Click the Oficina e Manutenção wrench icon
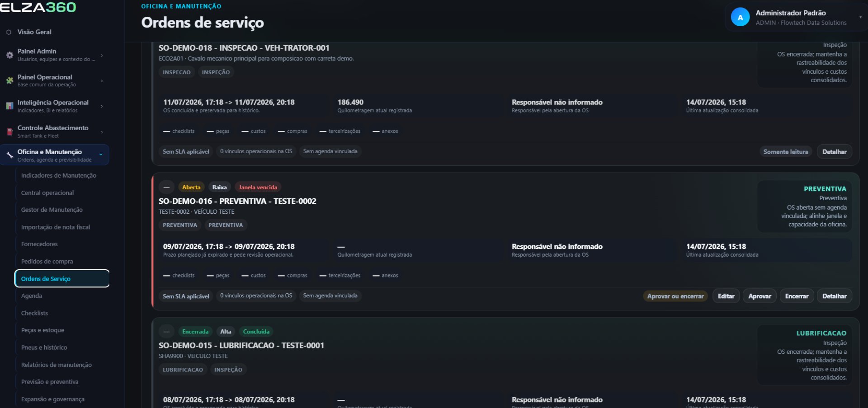This screenshot has width=868, height=408. pyautogui.click(x=9, y=155)
